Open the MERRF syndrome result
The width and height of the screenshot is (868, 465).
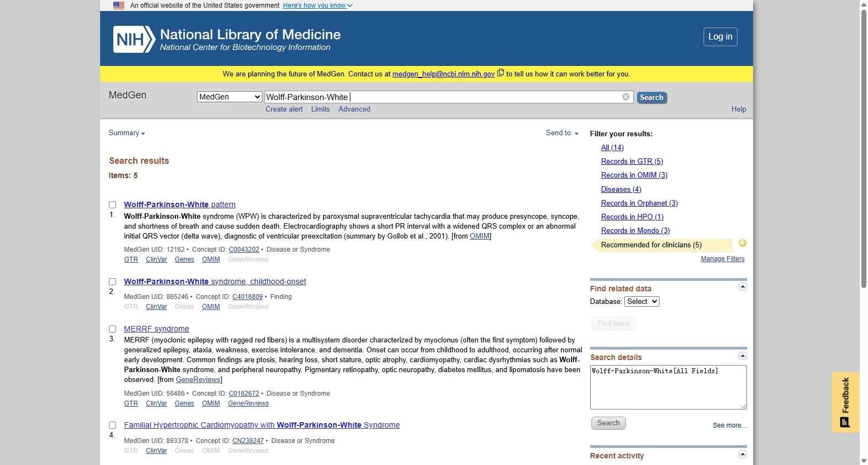(x=157, y=329)
